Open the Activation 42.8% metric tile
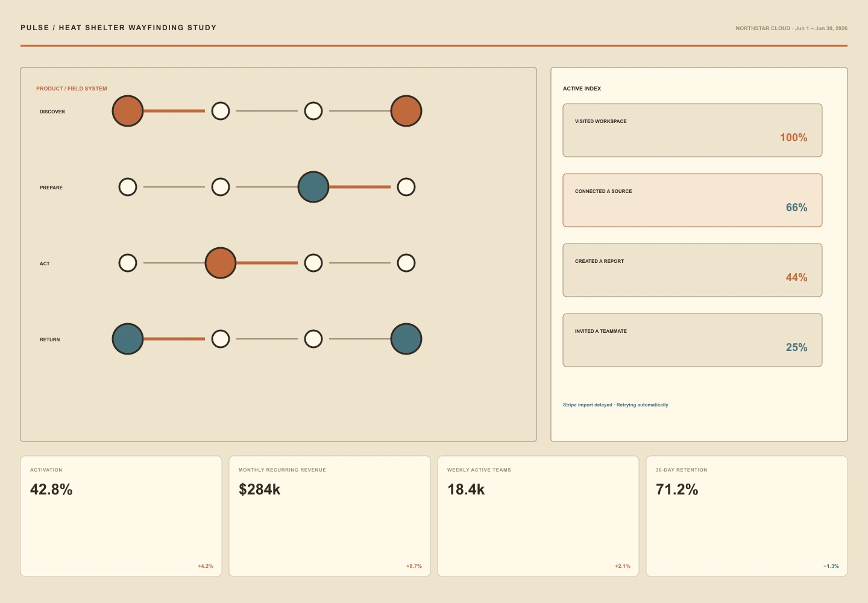The height and width of the screenshot is (603, 868). [x=121, y=516]
